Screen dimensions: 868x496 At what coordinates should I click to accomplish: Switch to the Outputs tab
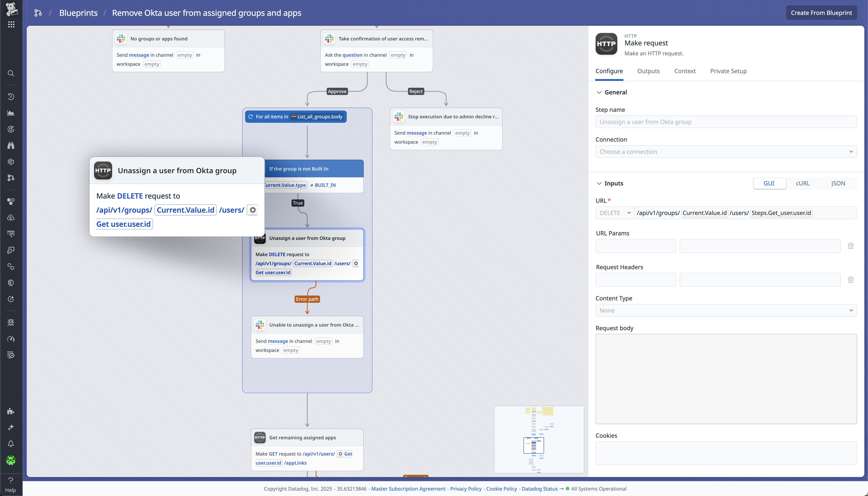[648, 71]
